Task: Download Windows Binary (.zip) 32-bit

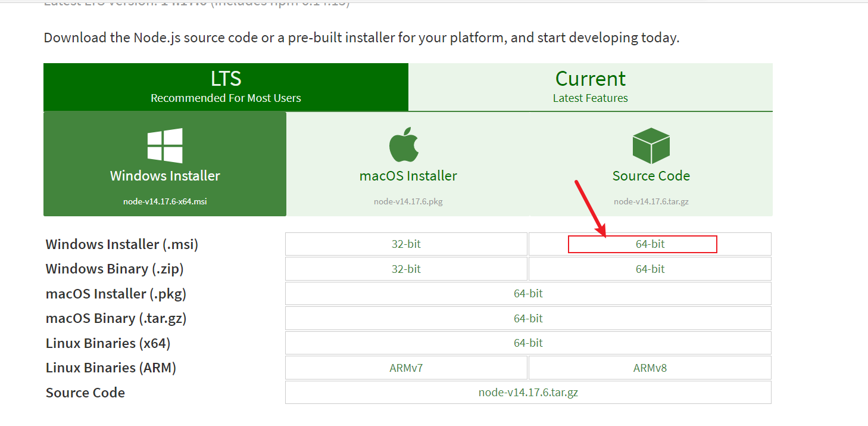Action: (x=406, y=269)
